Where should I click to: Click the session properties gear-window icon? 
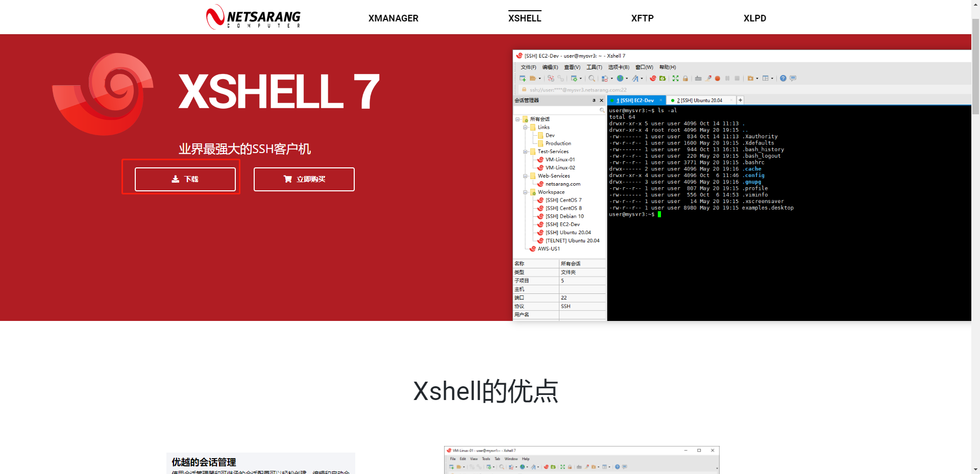point(574,78)
